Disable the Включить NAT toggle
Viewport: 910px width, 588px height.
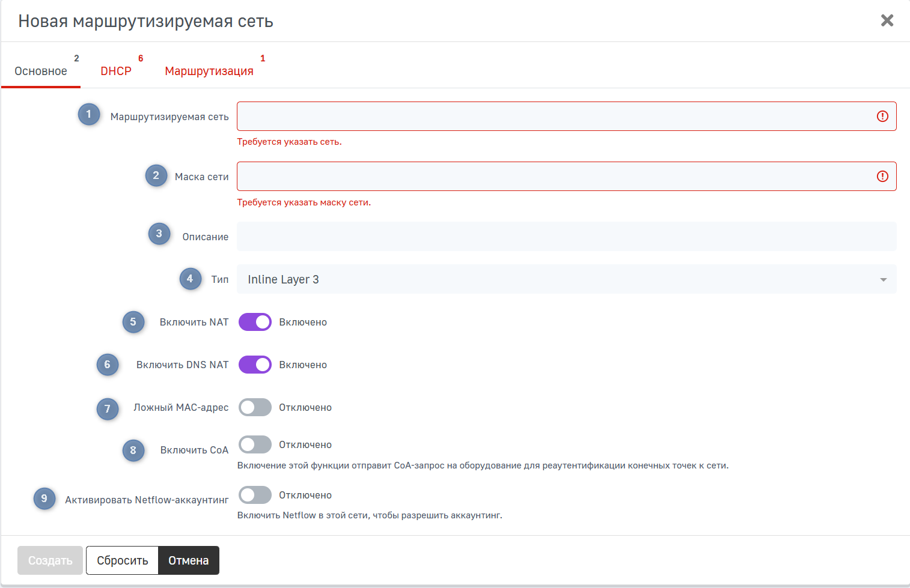(x=255, y=322)
